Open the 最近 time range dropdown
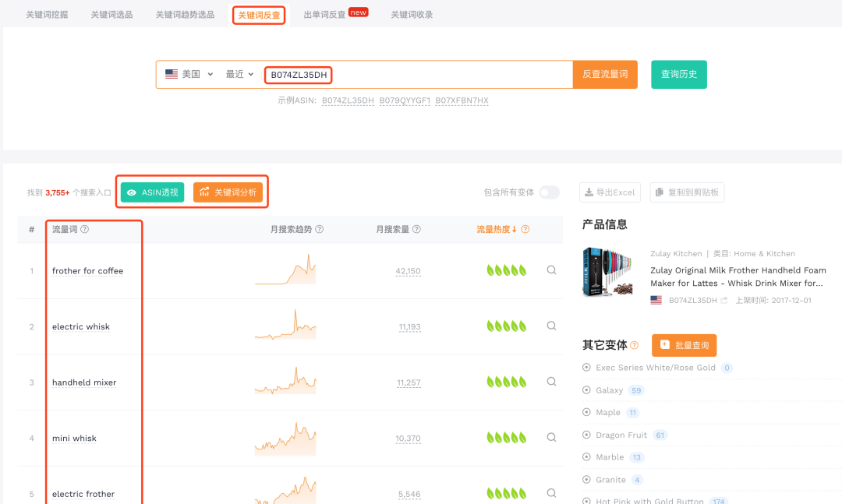This screenshot has width=842, height=504. (239, 73)
